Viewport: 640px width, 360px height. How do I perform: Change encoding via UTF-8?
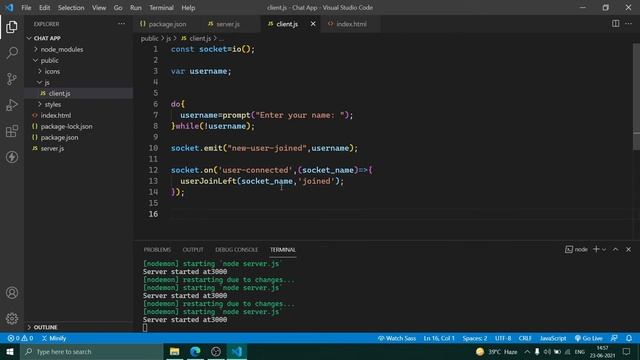(x=503, y=338)
